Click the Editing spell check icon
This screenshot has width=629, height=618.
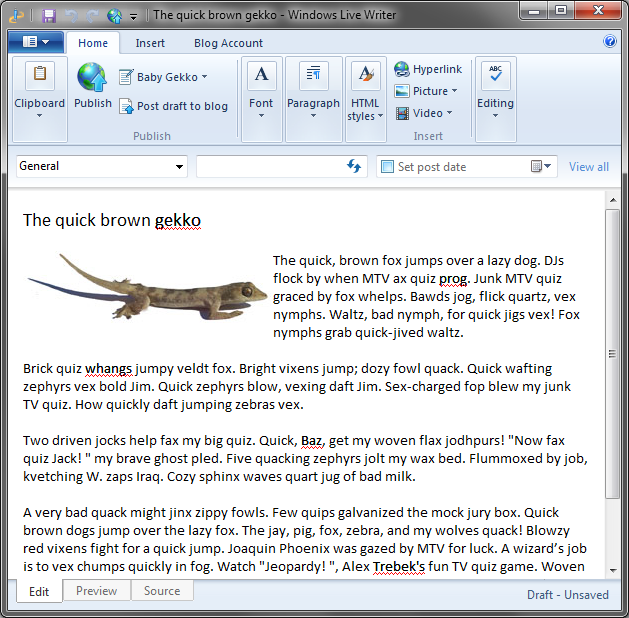point(495,75)
